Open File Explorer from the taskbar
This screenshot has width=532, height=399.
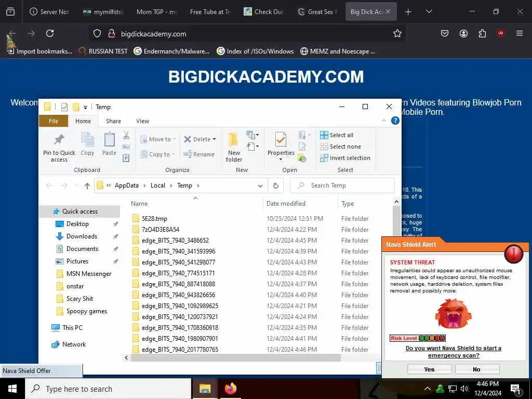(205, 389)
